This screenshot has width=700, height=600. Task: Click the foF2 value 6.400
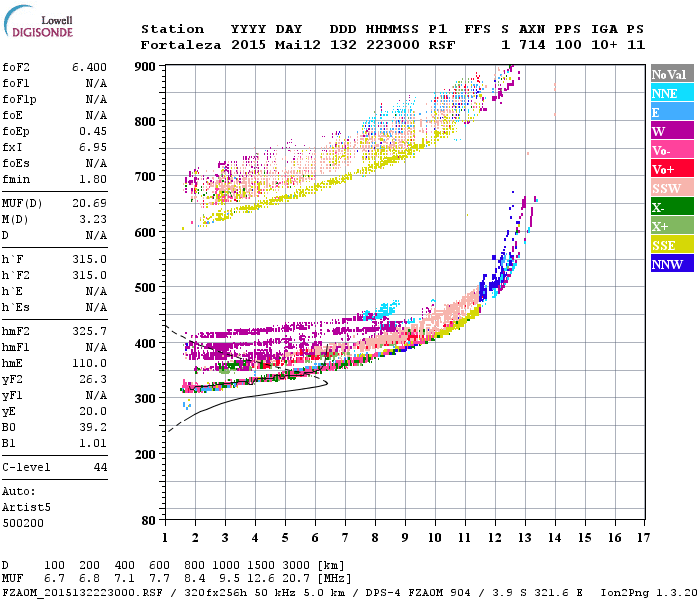(x=89, y=67)
